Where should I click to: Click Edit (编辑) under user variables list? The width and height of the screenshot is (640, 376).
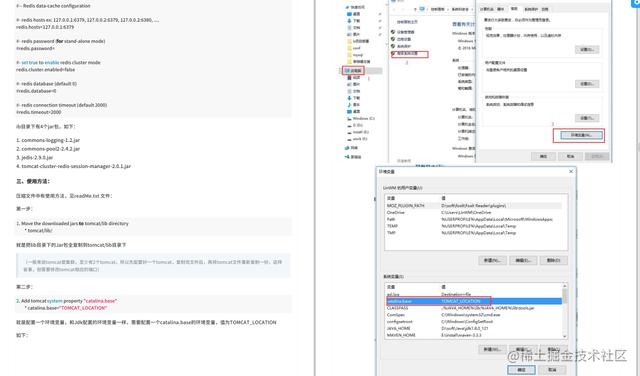[523, 260]
